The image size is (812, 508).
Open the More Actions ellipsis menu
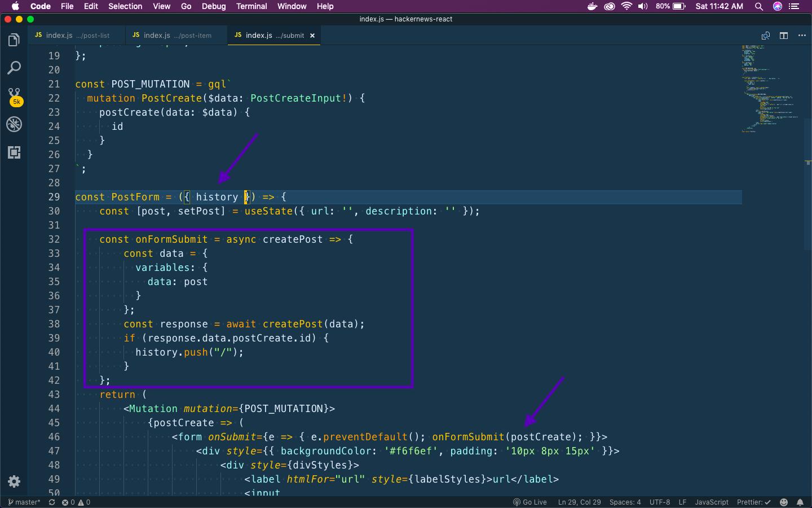[x=802, y=36]
